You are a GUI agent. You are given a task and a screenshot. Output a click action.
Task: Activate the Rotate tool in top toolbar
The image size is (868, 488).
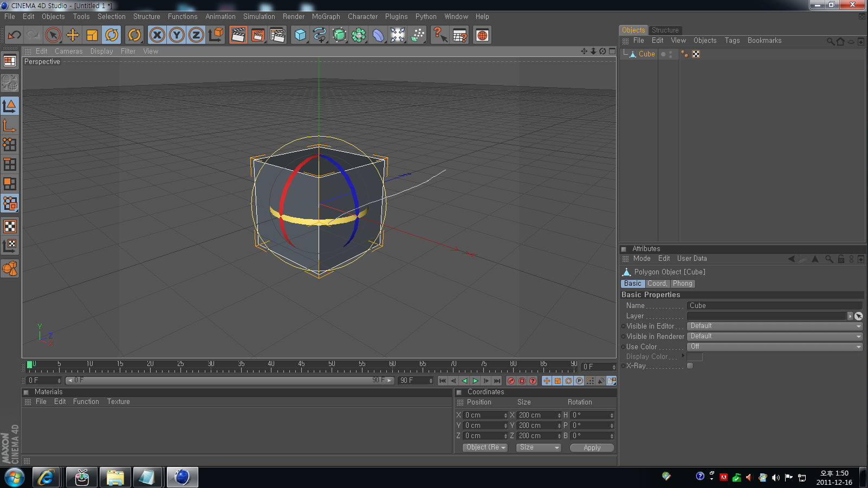[x=112, y=35]
